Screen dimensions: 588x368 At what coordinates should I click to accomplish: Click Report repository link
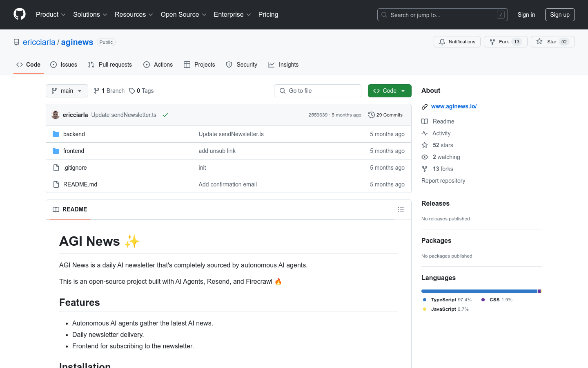click(443, 181)
